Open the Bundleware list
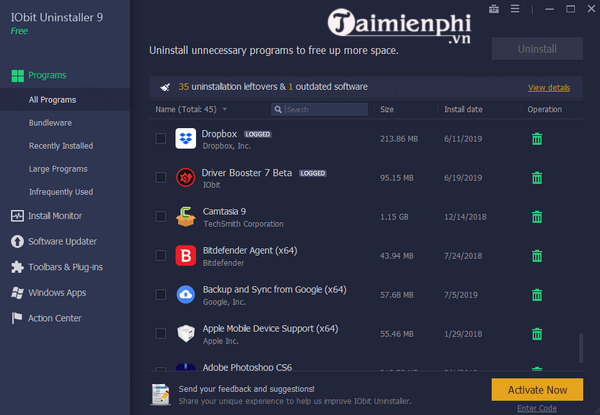This screenshot has width=600, height=415. 50,123
